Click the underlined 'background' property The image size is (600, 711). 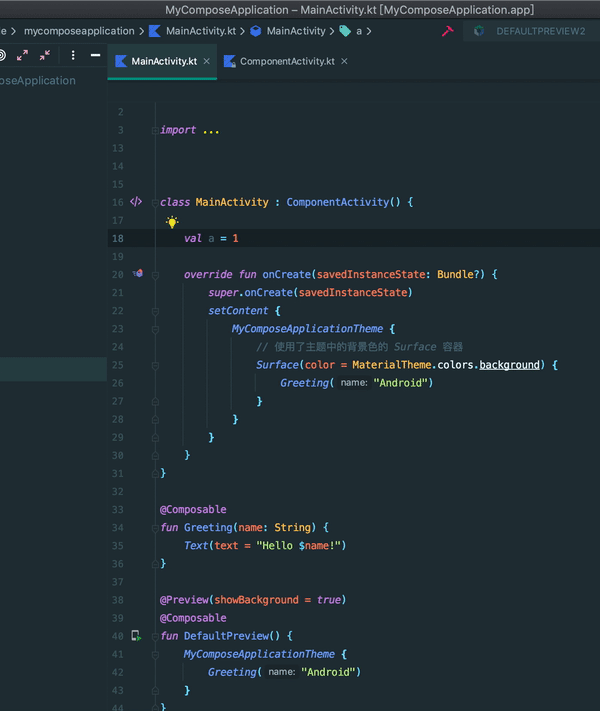509,365
